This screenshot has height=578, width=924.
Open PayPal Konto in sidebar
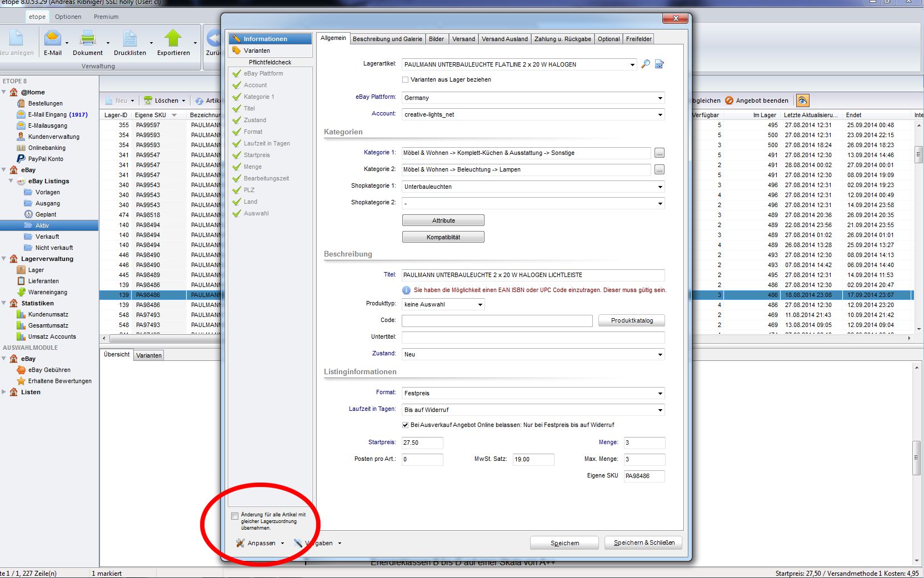pyautogui.click(x=46, y=159)
